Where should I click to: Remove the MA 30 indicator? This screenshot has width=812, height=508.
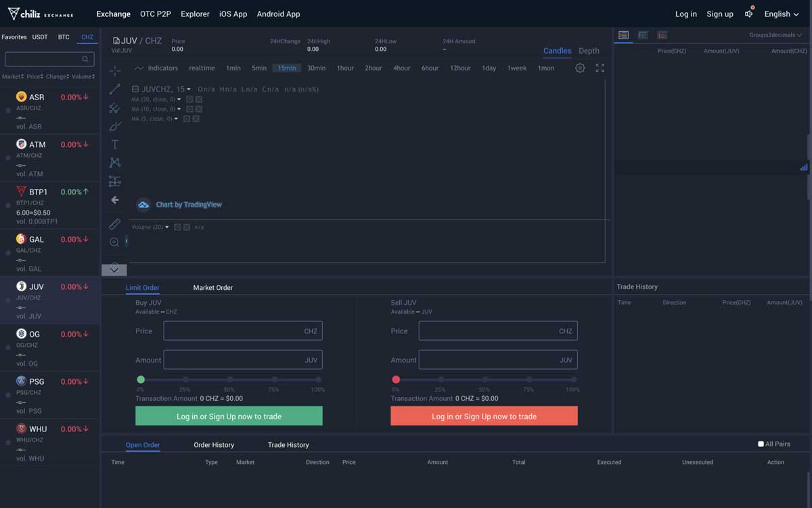click(x=198, y=100)
